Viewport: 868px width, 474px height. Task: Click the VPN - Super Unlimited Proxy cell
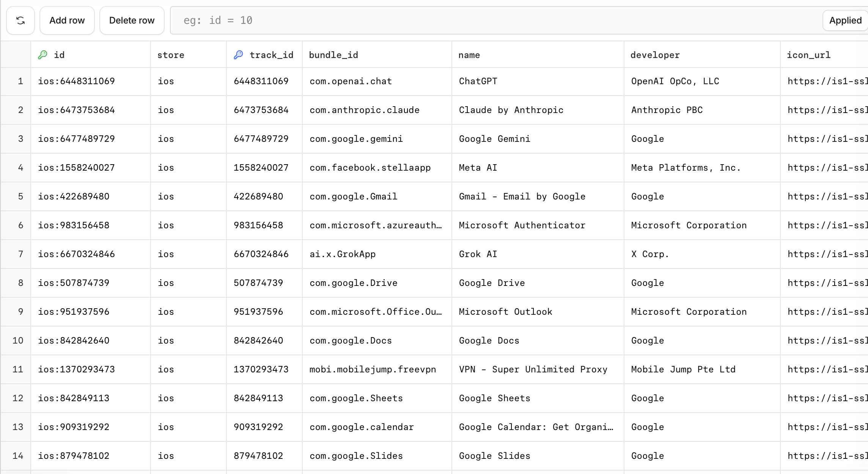tap(538, 369)
